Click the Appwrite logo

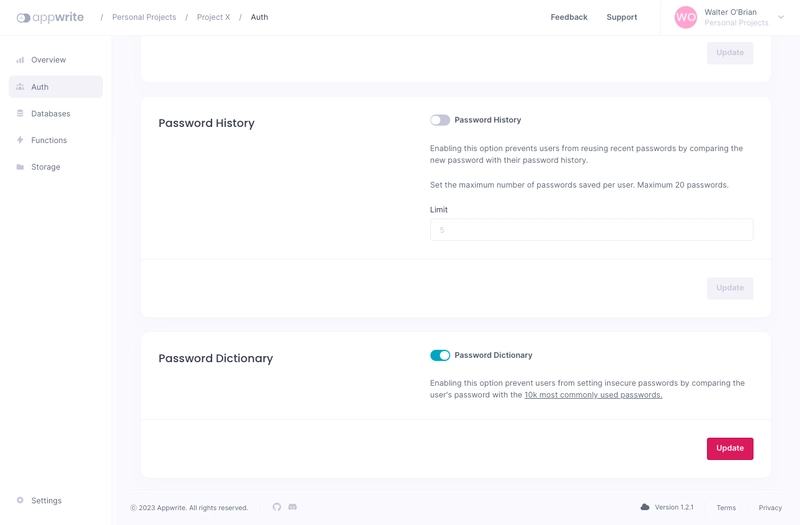tap(50, 17)
